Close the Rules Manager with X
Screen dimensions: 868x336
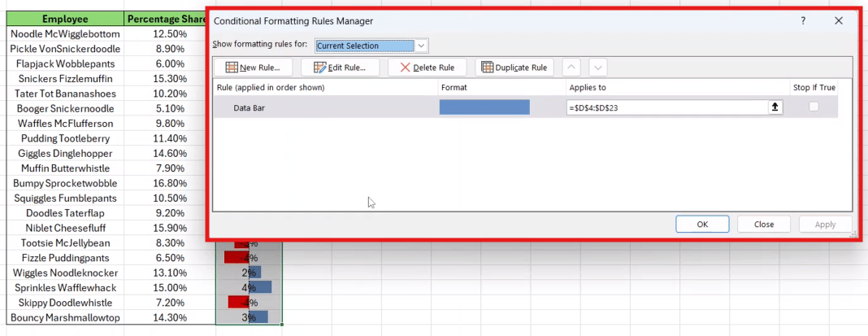click(x=839, y=21)
